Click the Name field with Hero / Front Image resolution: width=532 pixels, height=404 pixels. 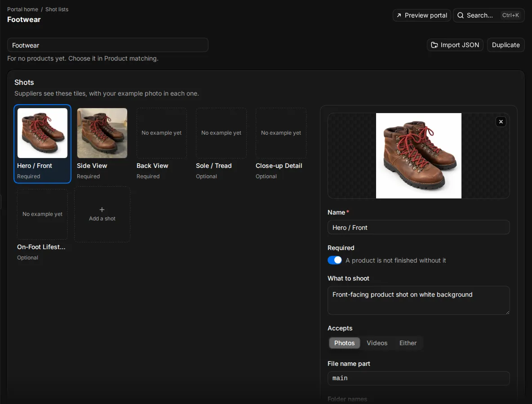pyautogui.click(x=418, y=228)
